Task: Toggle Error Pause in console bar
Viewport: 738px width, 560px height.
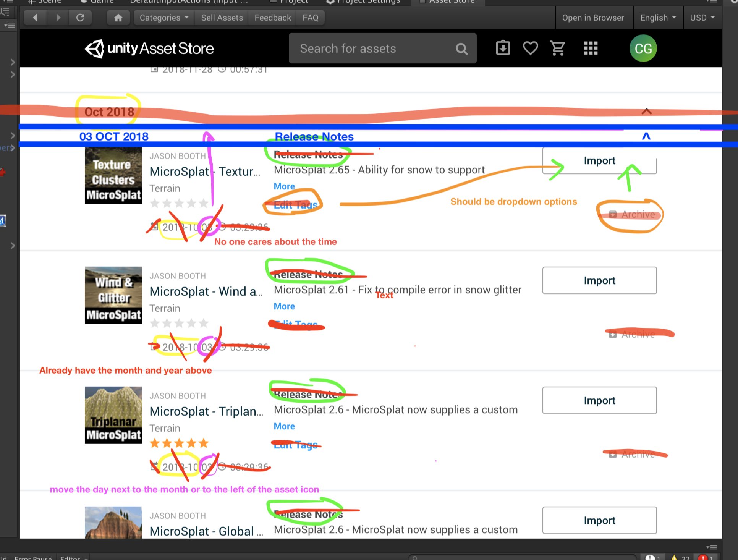Action: click(x=33, y=558)
